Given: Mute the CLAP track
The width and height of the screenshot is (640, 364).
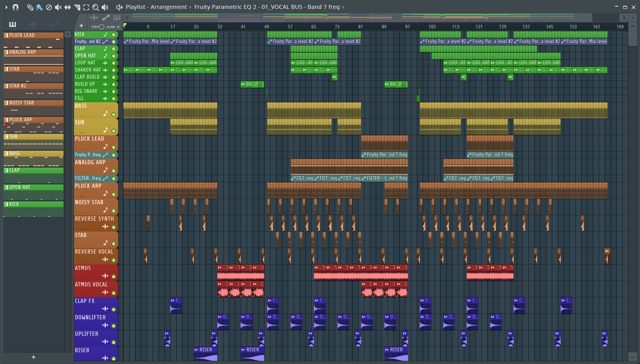Looking at the screenshot, I should pyautogui.click(x=114, y=49).
